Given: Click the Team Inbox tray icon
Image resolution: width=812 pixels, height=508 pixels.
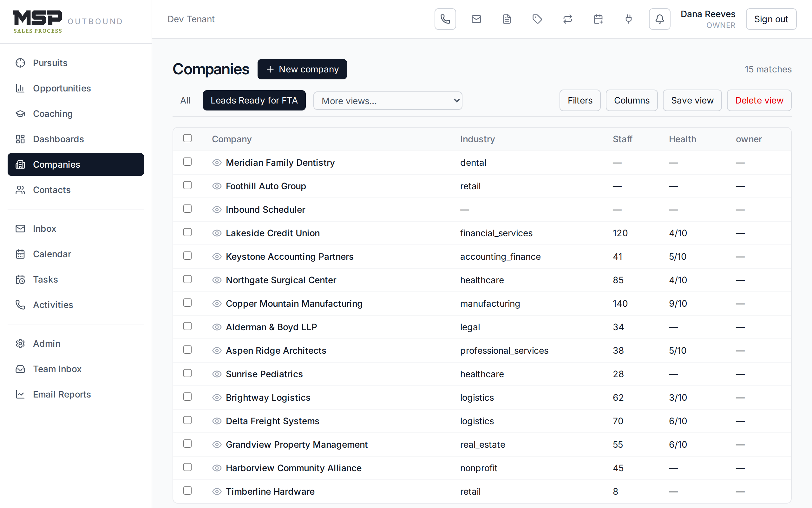Looking at the screenshot, I should point(21,369).
